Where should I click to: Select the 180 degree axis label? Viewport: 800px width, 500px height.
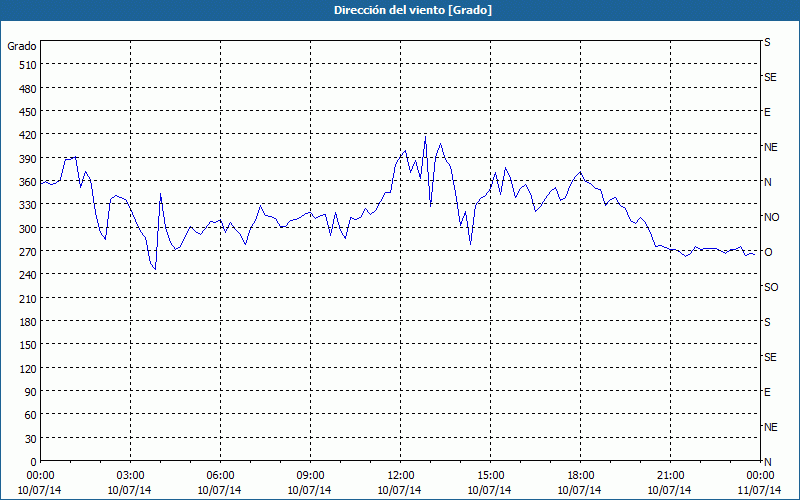[28, 322]
